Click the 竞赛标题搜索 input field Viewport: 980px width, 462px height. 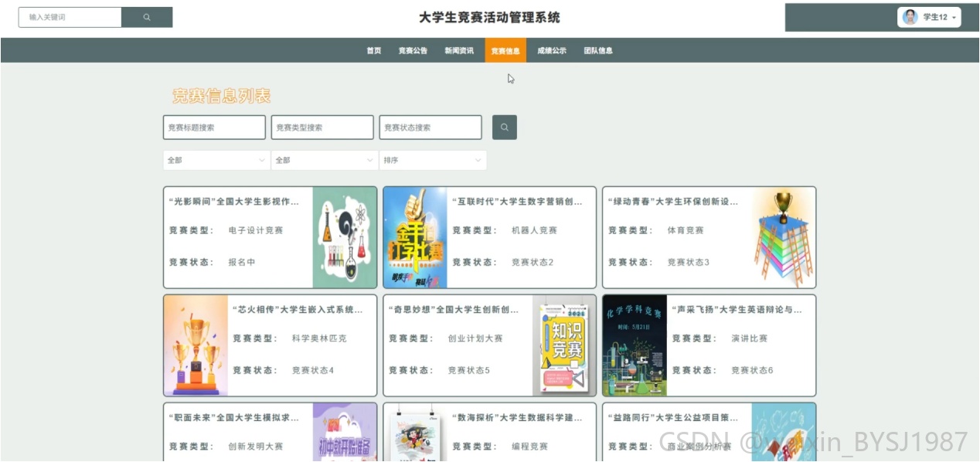[214, 127]
